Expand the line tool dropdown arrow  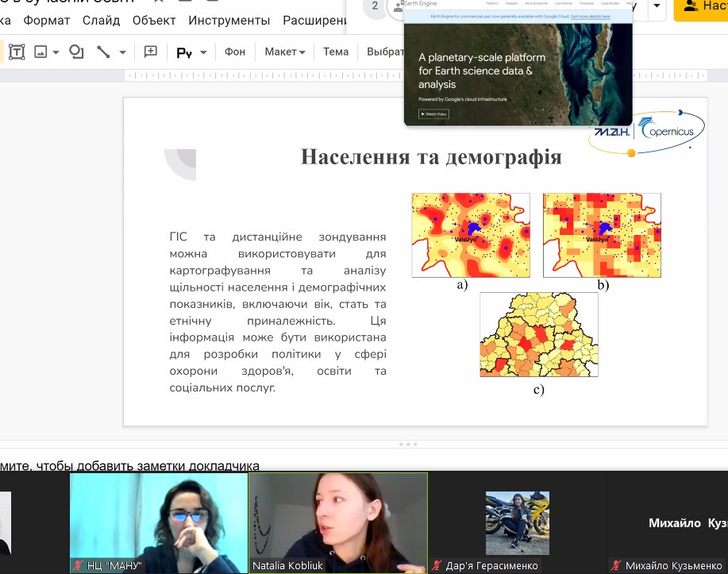pyautogui.click(x=122, y=52)
